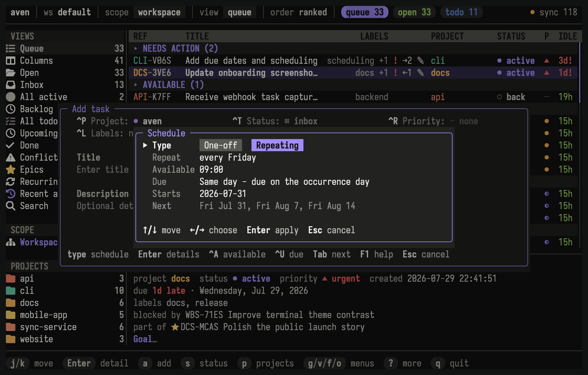This screenshot has width=588, height=375.
Task: Click Enter apply in Schedule dialog
Action: (272, 230)
